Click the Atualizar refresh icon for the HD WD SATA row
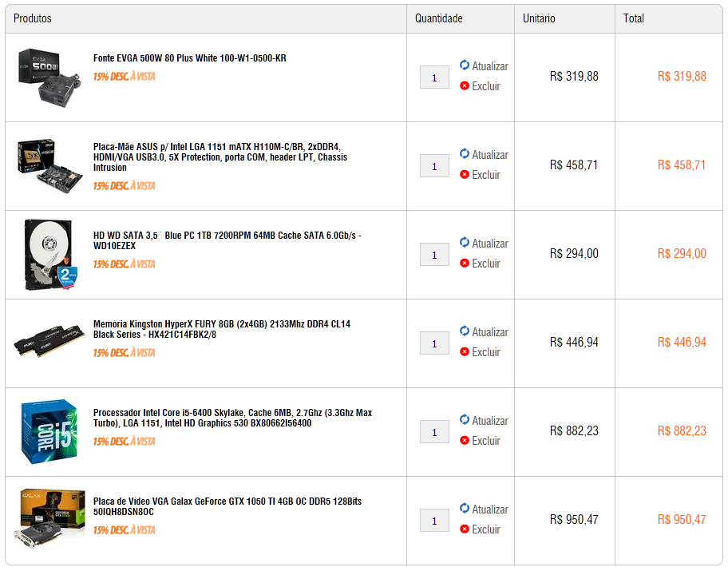Image resolution: width=728 pixels, height=567 pixels. pyautogui.click(x=465, y=243)
